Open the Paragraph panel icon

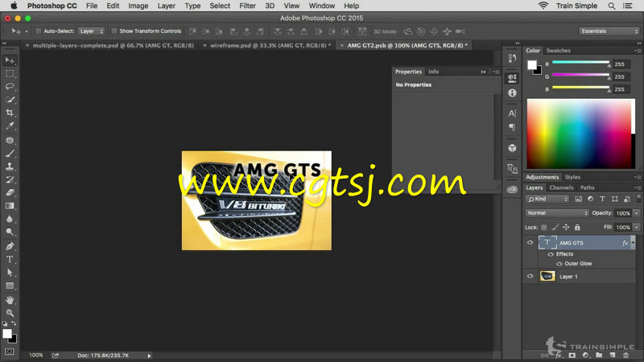(512, 127)
